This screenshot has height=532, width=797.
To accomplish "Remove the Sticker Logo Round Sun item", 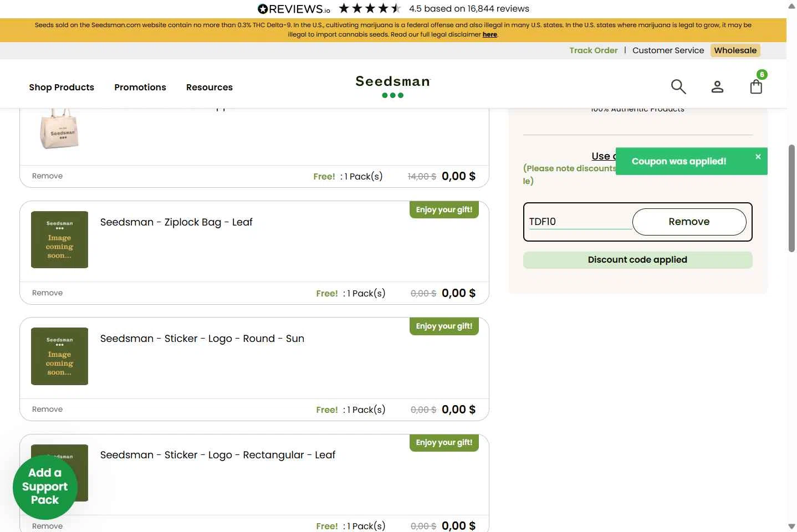I will [47, 410].
